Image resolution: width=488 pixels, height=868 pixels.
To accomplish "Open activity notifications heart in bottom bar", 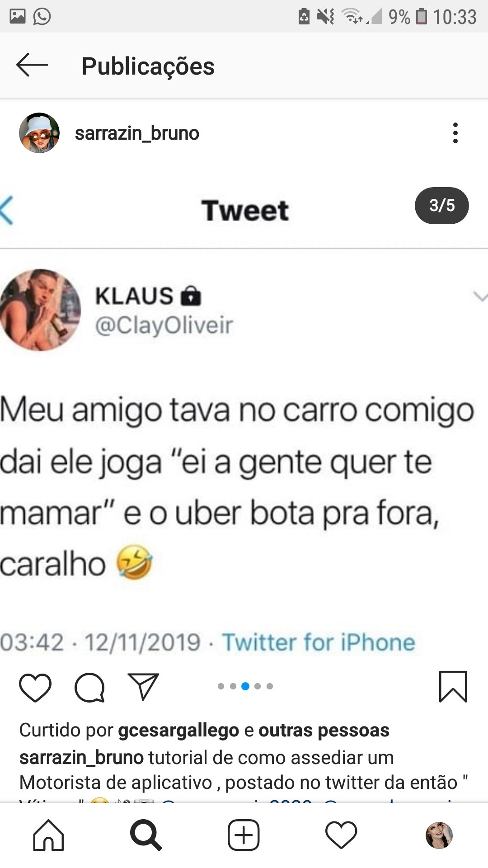I will tap(341, 835).
